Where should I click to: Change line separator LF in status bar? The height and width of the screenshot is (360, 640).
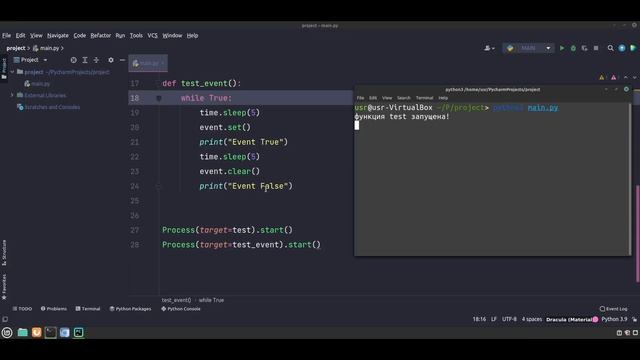pos(494,319)
